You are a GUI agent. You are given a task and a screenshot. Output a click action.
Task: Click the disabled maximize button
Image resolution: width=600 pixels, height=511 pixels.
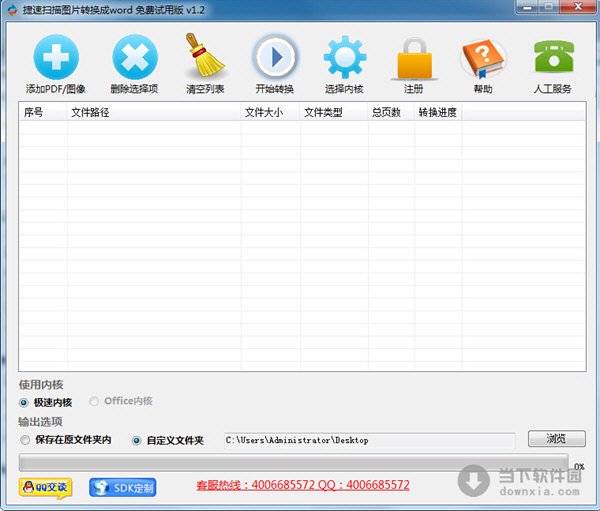click(549, 7)
